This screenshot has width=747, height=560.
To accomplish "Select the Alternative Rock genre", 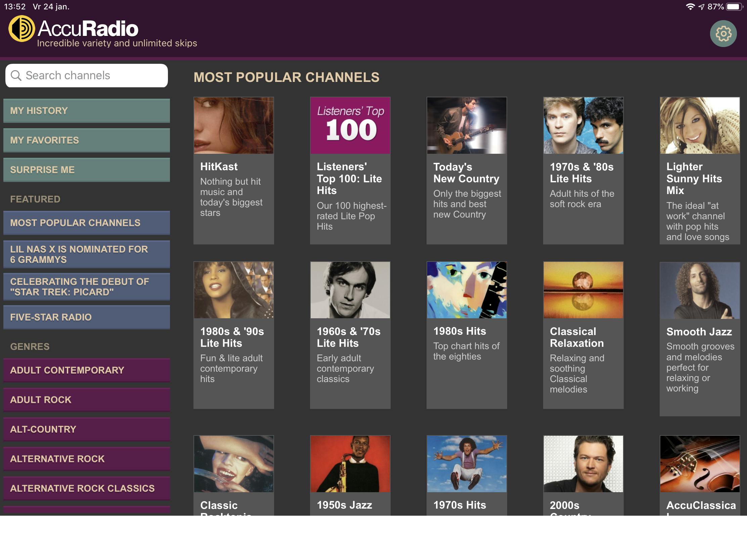I will [x=86, y=458].
